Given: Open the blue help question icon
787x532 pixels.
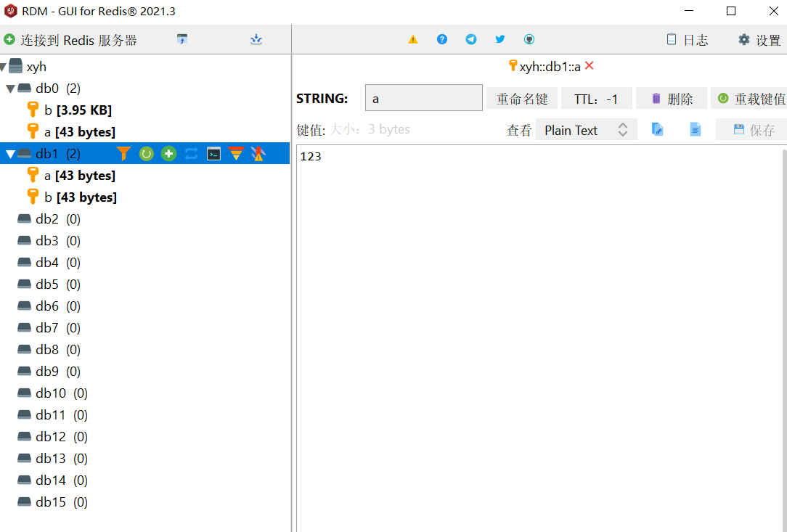Looking at the screenshot, I should 441,39.
